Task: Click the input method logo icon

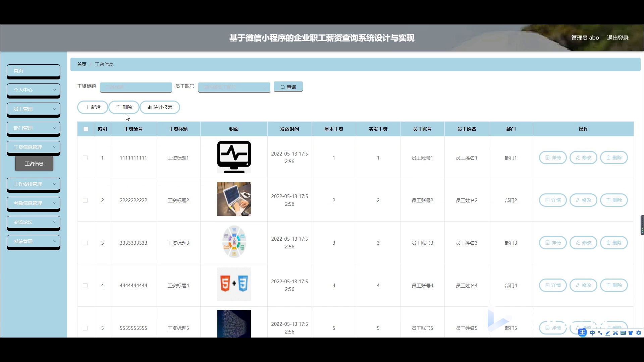Action: 583,333
